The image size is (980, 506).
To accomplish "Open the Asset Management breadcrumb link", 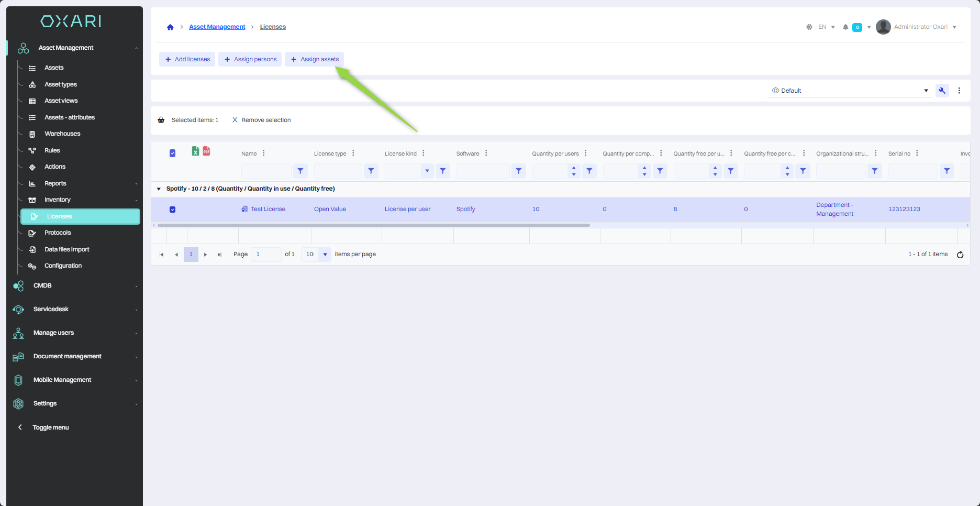I will 217,27.
